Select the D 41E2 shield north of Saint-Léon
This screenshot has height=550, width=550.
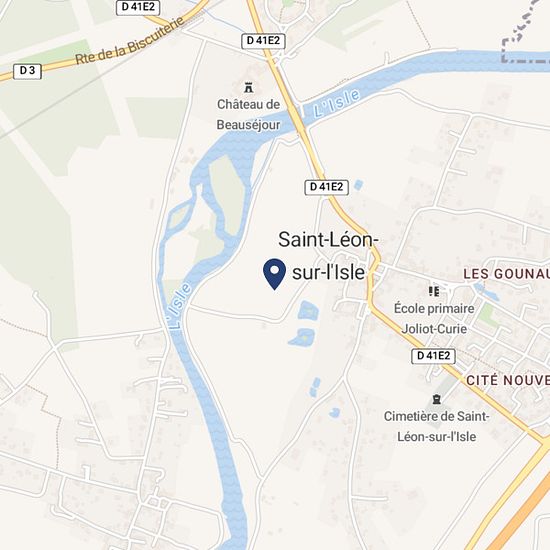tap(327, 187)
